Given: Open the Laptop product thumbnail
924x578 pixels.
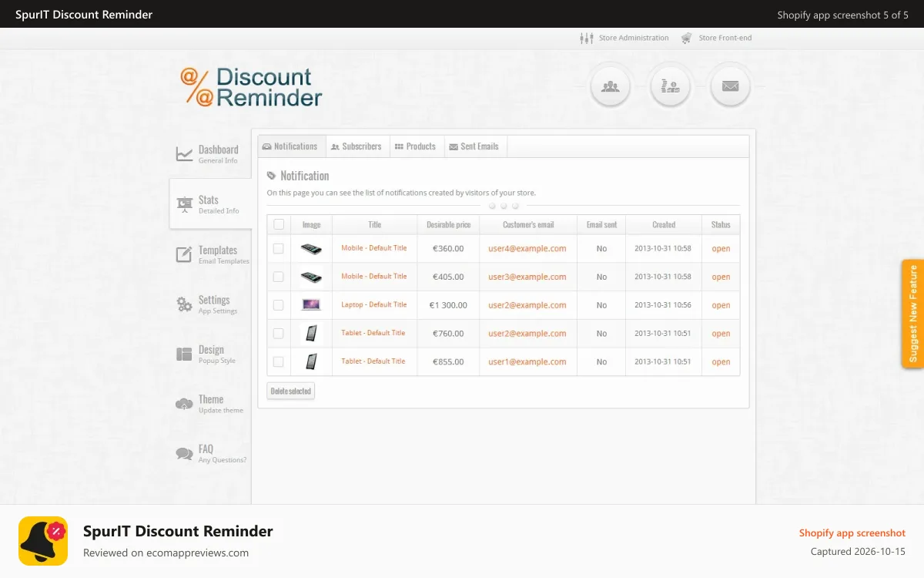Looking at the screenshot, I should [311, 305].
